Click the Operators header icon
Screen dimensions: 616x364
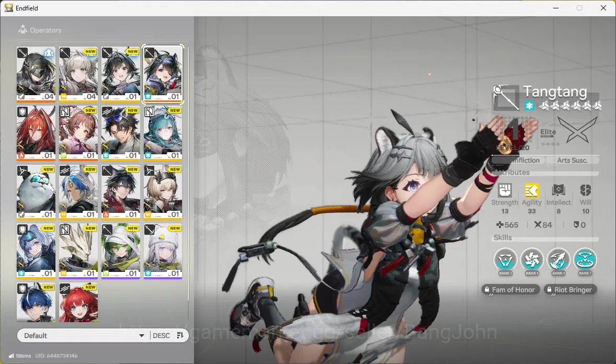[23, 29]
